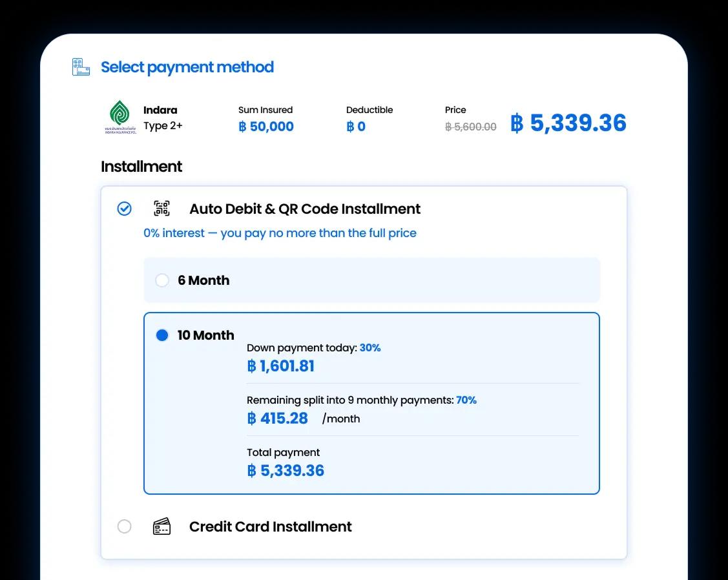Select the 6 Month radio button

pos(162,280)
